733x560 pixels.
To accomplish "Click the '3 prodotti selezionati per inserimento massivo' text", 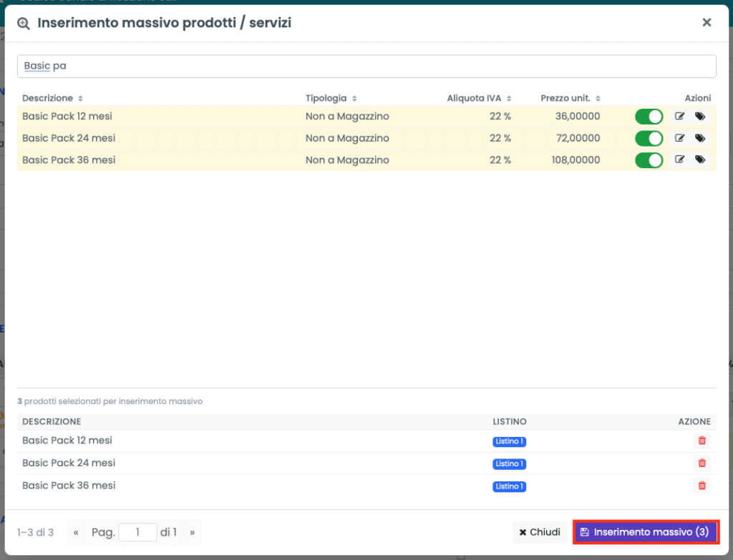I will pos(110,401).
